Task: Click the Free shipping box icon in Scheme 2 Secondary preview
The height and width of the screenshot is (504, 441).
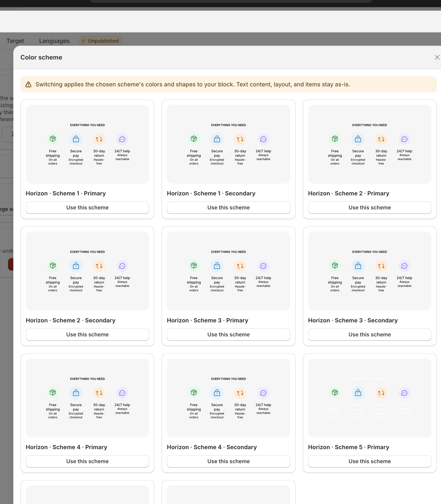Action: [x=53, y=265]
